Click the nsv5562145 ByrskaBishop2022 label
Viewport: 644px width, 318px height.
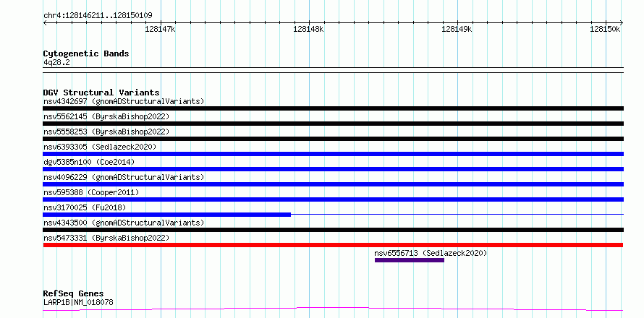click(x=106, y=116)
